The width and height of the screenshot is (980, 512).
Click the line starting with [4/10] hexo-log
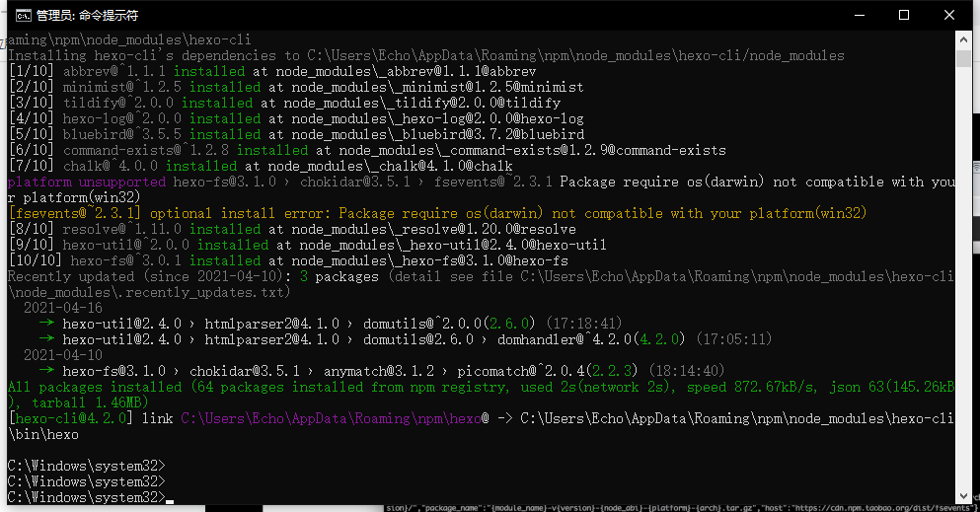click(296, 118)
